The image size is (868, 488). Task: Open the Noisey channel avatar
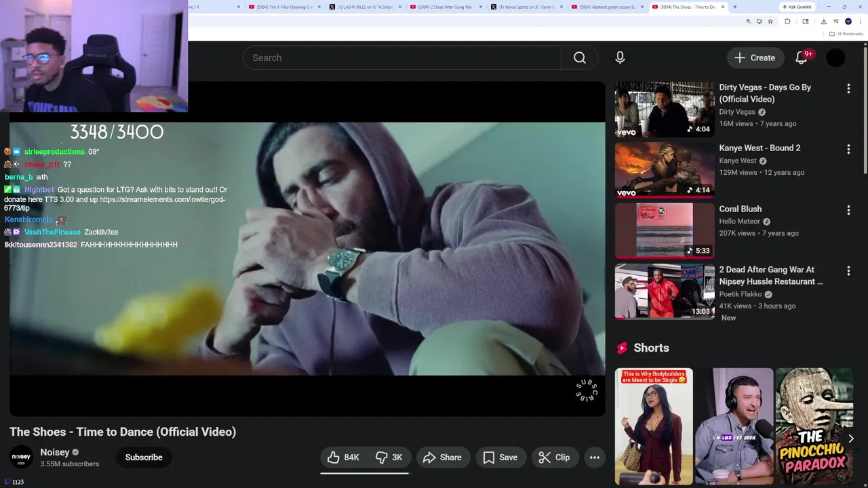[x=21, y=457]
